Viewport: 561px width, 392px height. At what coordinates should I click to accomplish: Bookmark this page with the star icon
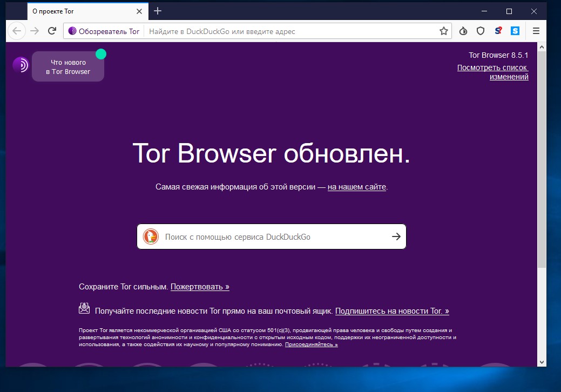(444, 31)
